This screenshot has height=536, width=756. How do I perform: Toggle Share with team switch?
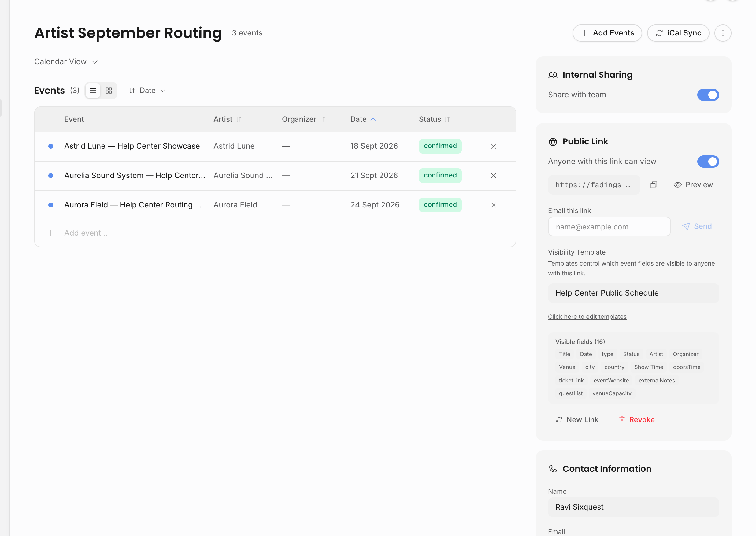[x=708, y=95]
